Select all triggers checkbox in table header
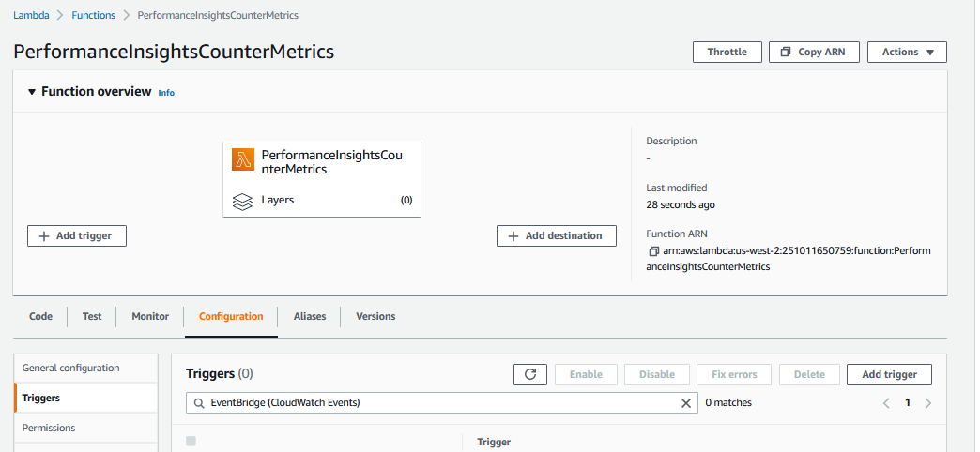Screen dimensions: 980x452 pyautogui.click(x=191, y=442)
